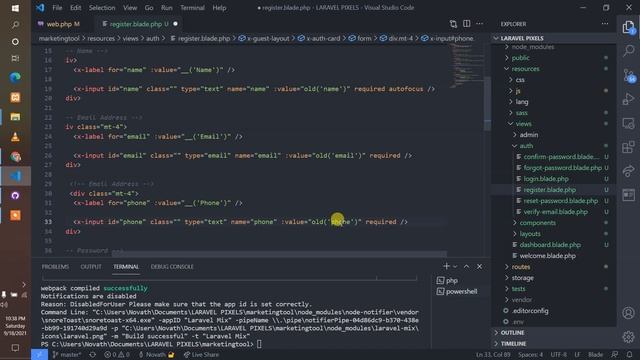Open Explorer panel More Actions ellipsis

pyautogui.click(x=605, y=24)
